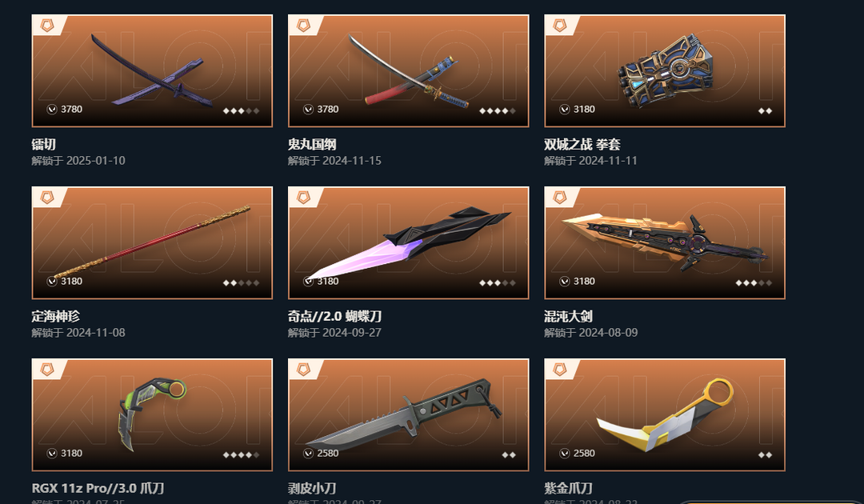The width and height of the screenshot is (864, 504).
Task: Click the melee badge icon on 鬼丸国纲 card
Action: click(304, 26)
